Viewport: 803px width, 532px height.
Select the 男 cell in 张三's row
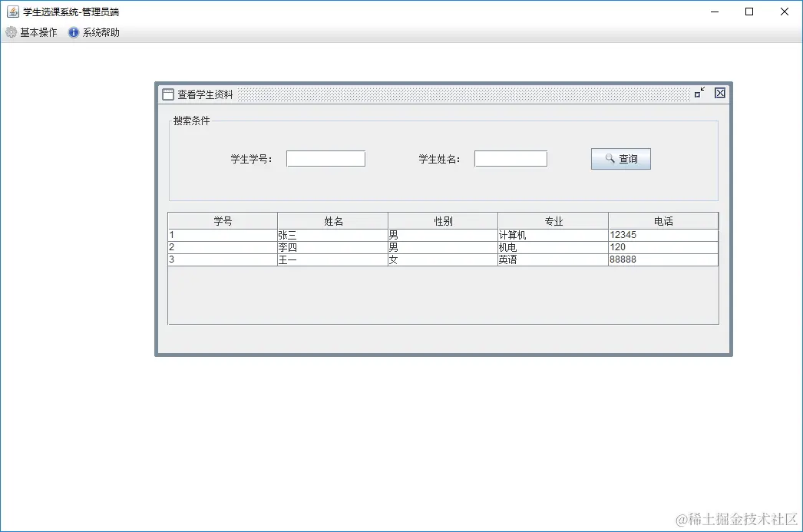(443, 235)
